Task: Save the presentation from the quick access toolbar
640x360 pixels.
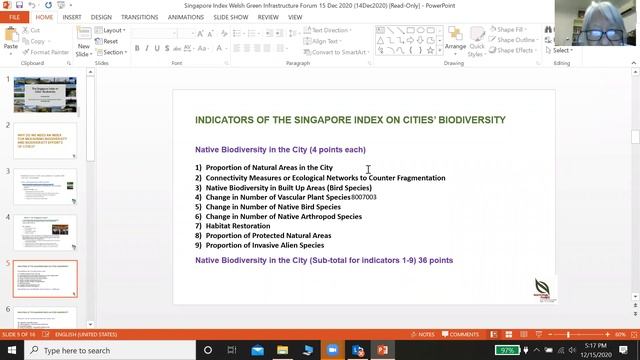Action: coord(19,5)
